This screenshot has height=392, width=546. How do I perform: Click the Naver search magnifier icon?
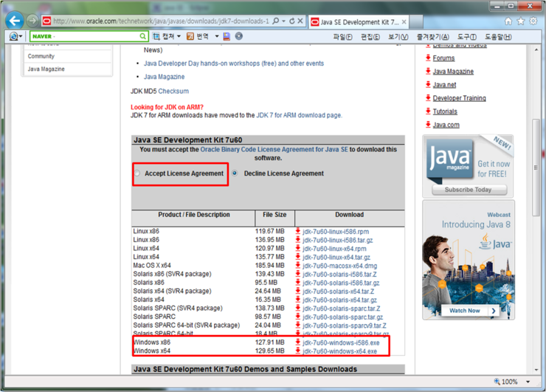[142, 36]
